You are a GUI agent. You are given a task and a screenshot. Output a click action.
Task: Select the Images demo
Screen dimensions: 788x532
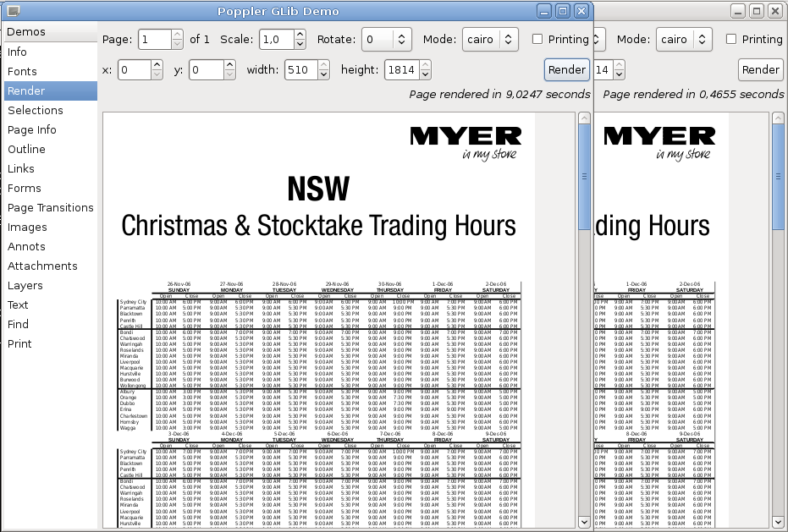50,227
